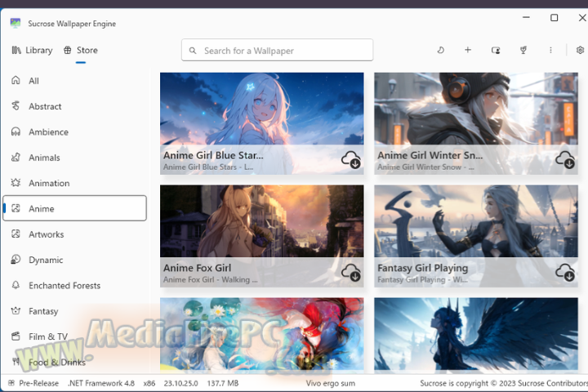
Task: Click the Artworks category icon
Action: coord(16,234)
